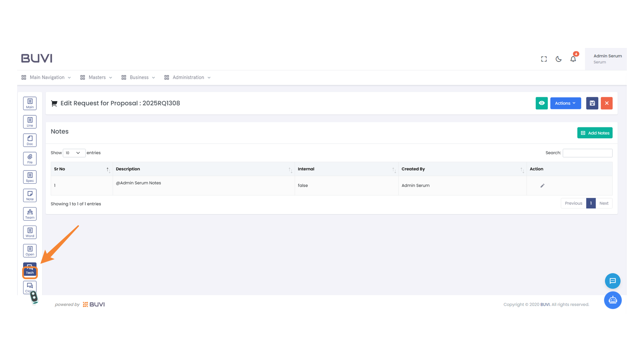Click the notifications bell icon

tap(573, 59)
